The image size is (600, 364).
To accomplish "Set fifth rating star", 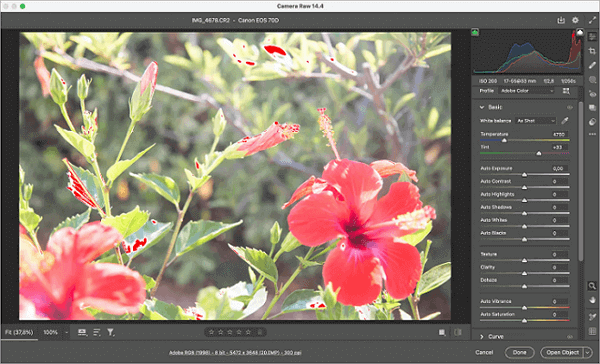I will tap(248, 332).
